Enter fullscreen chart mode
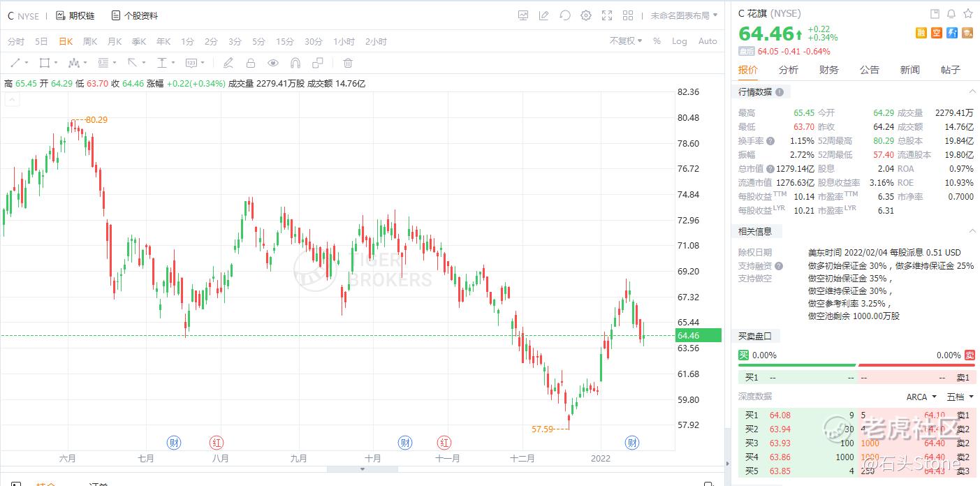 click(x=607, y=15)
